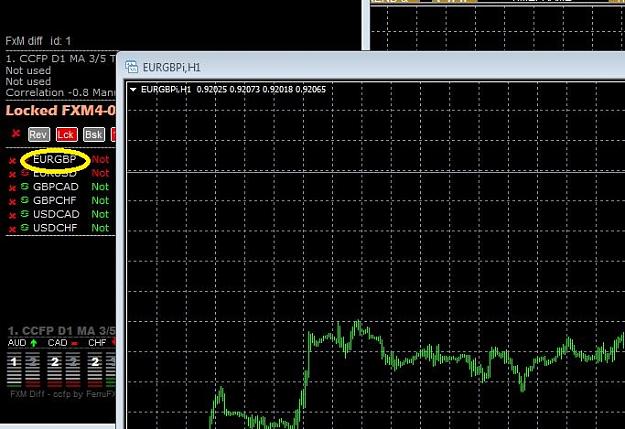Click the green swap icon next to GBPCHF
Screen dimensions: 625x429
pos(25,200)
